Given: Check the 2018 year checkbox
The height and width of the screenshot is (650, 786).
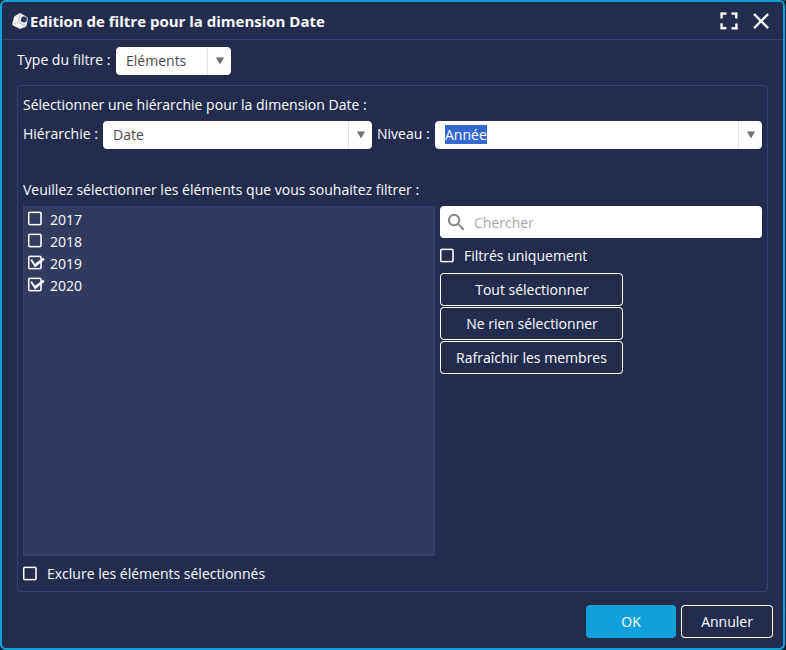Looking at the screenshot, I should [35, 241].
